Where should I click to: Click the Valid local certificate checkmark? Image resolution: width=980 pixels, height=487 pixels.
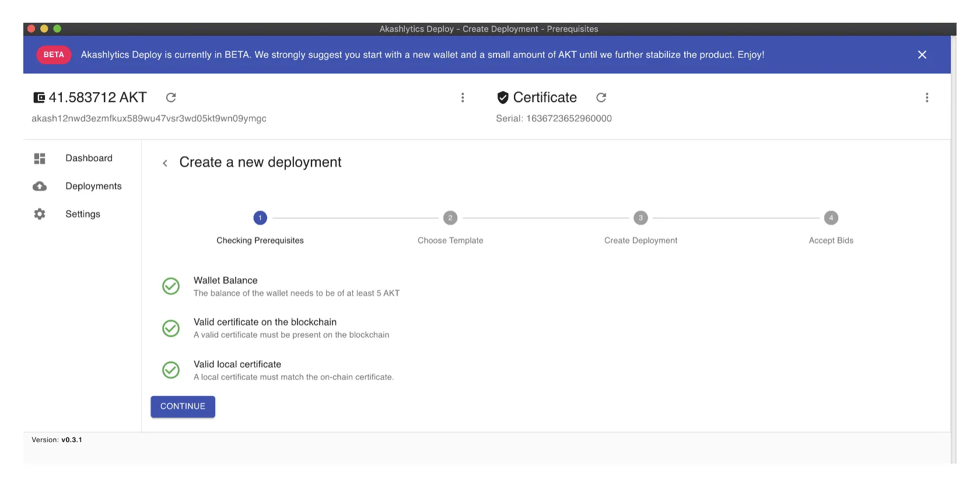pyautogui.click(x=171, y=370)
